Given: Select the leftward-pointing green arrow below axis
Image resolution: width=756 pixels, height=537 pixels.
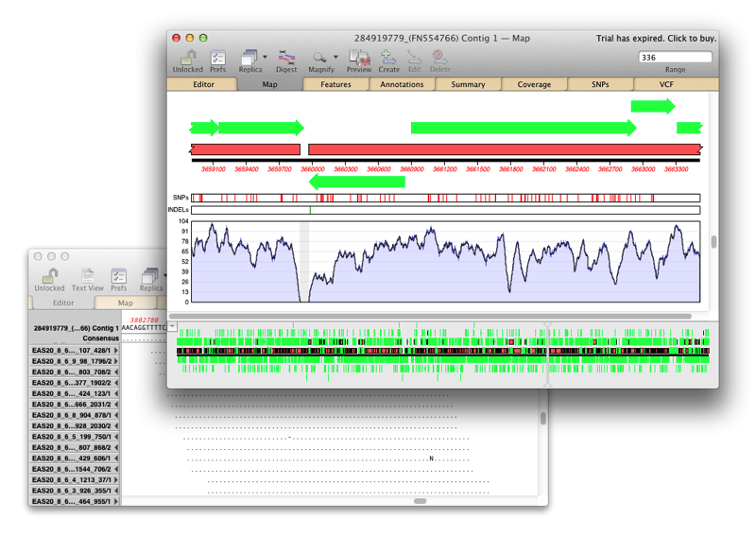Looking at the screenshot, I should [x=357, y=182].
